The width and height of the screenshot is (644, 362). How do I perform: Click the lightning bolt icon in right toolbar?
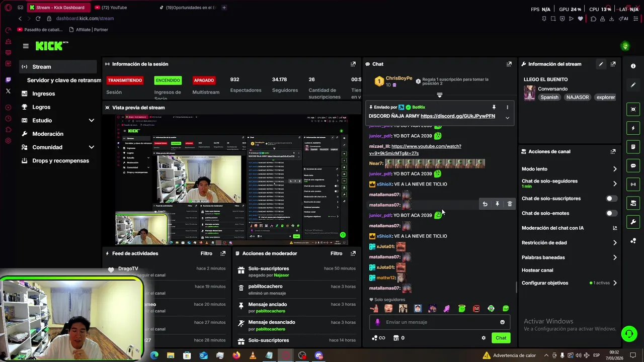633,128
